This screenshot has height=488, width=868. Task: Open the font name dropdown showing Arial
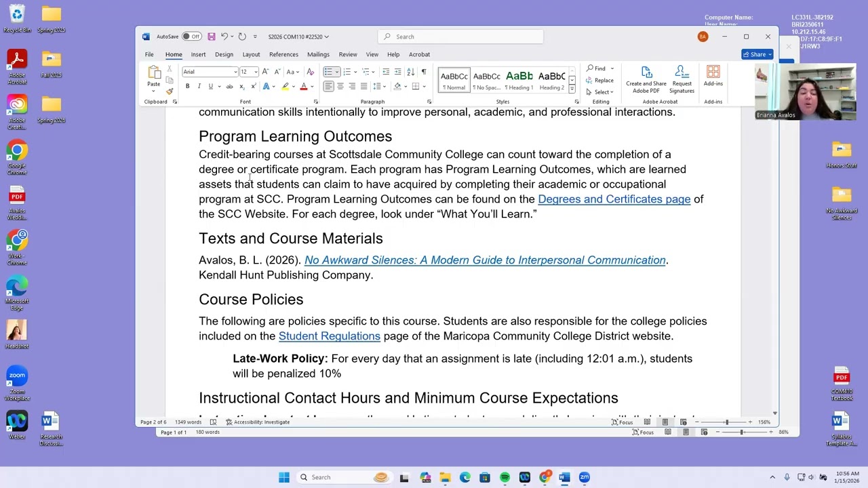click(x=235, y=72)
